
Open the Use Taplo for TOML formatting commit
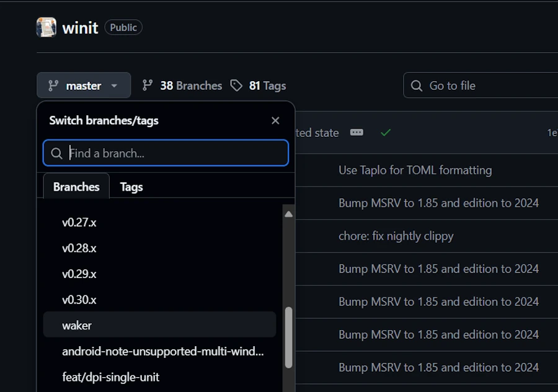(415, 170)
